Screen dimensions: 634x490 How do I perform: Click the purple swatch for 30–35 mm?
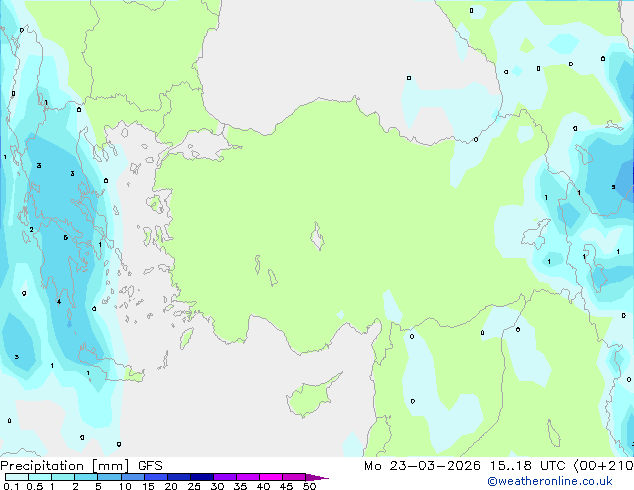point(224,477)
